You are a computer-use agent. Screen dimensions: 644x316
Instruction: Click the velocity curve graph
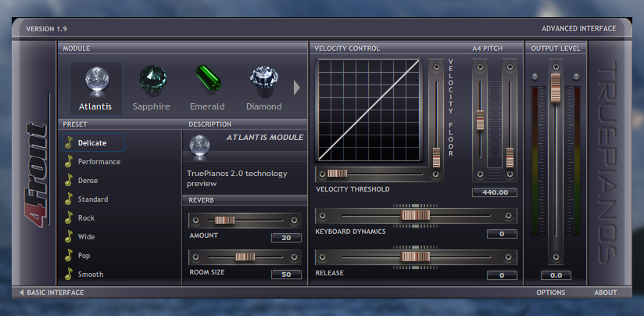click(369, 110)
